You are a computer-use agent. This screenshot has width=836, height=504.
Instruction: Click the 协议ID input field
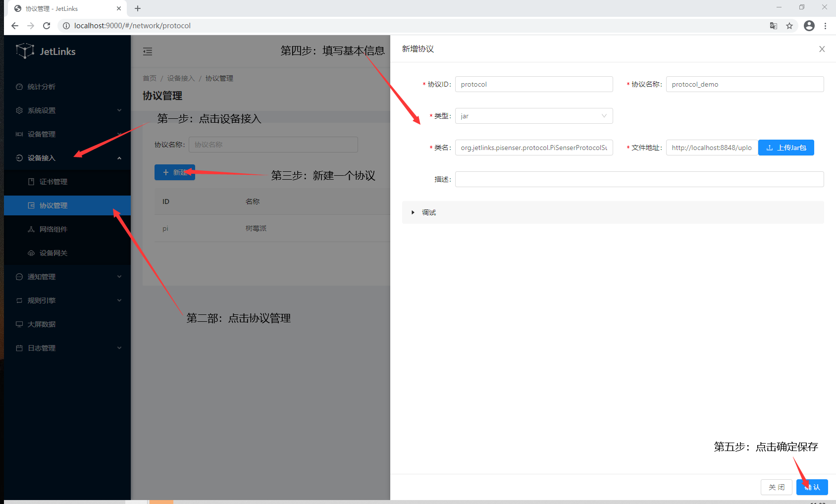point(533,84)
